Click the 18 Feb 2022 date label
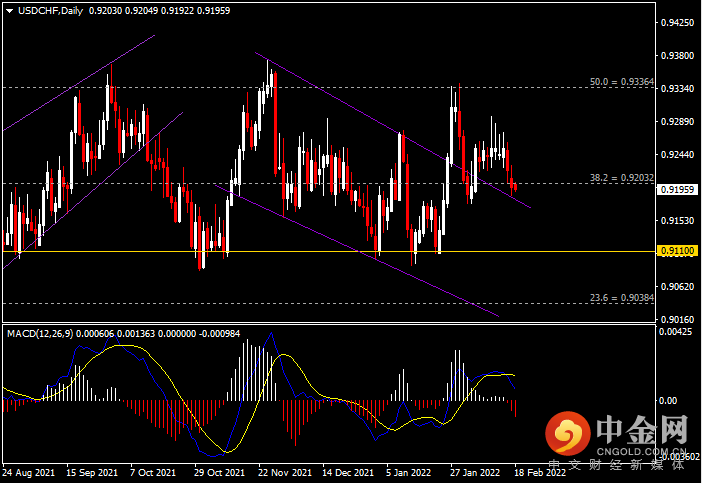 click(540, 473)
